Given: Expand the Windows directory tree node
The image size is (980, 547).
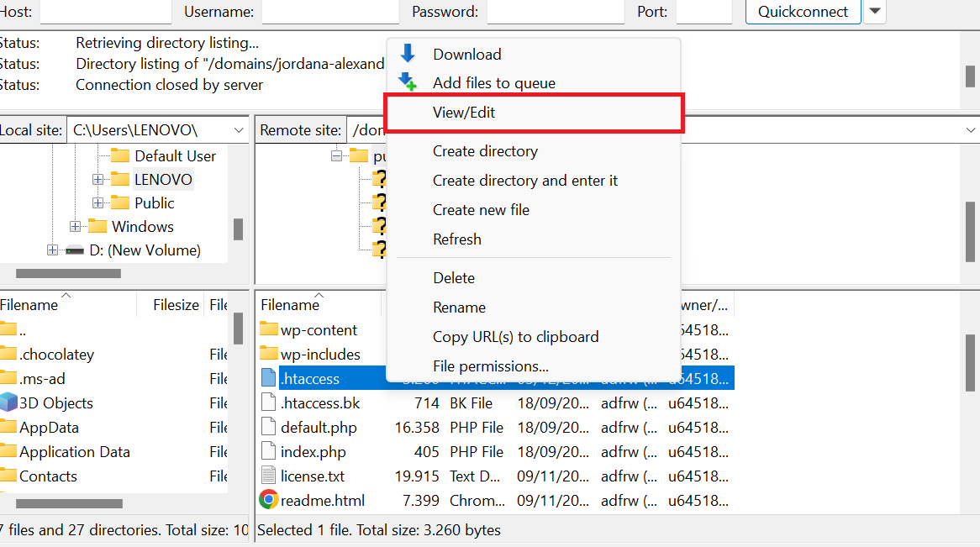Looking at the screenshot, I should [x=75, y=226].
